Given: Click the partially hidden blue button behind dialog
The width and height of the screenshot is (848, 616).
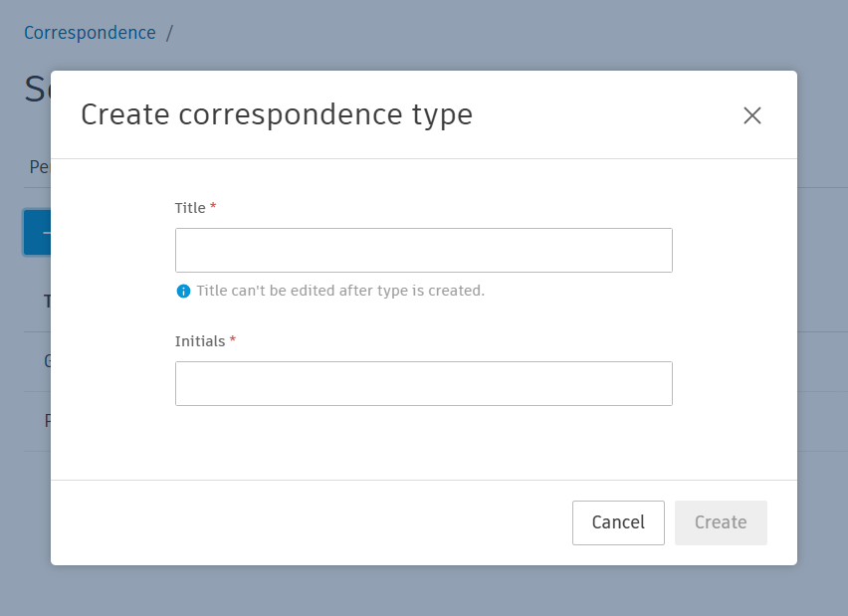Looking at the screenshot, I should (x=37, y=232).
